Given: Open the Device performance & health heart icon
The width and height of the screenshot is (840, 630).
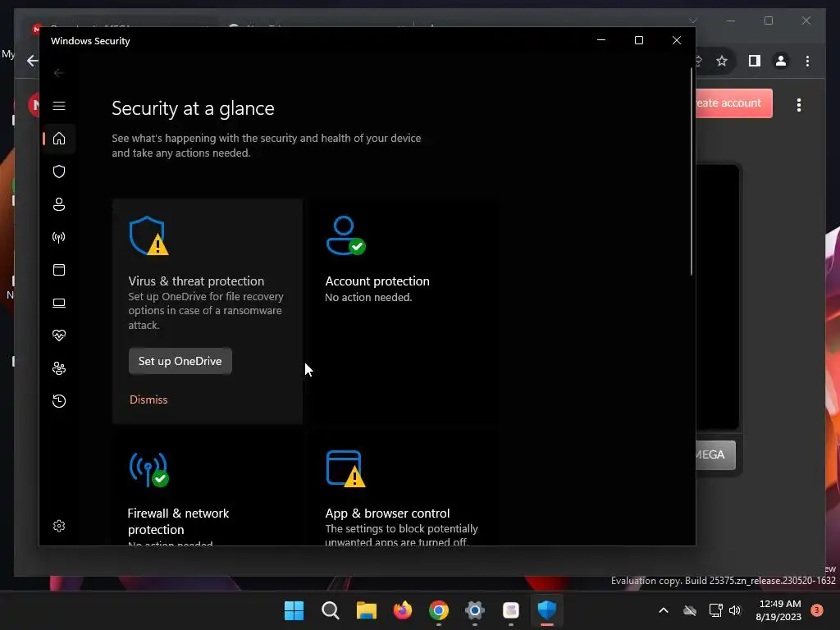Looking at the screenshot, I should point(59,336).
